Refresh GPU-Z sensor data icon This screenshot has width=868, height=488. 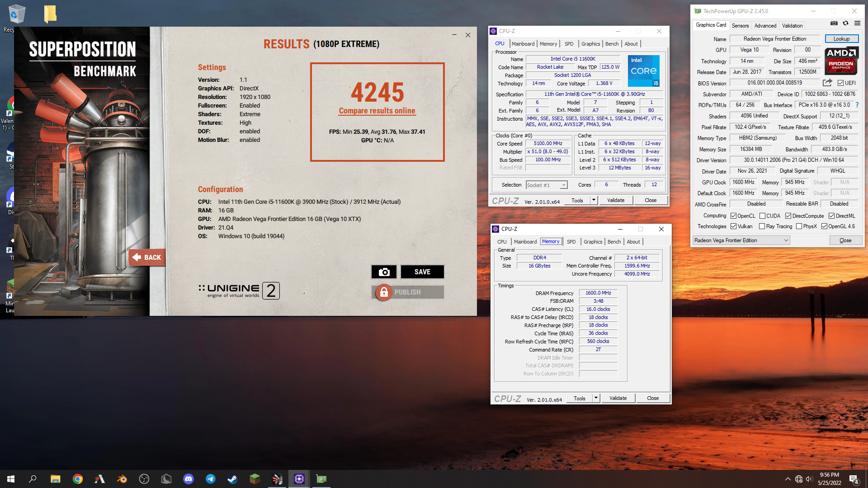tap(845, 23)
